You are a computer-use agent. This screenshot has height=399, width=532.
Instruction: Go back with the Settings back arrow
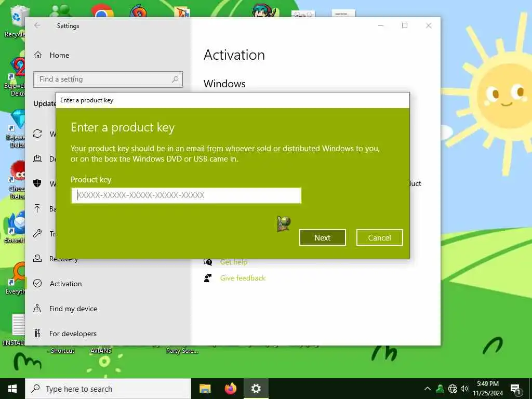point(37,25)
